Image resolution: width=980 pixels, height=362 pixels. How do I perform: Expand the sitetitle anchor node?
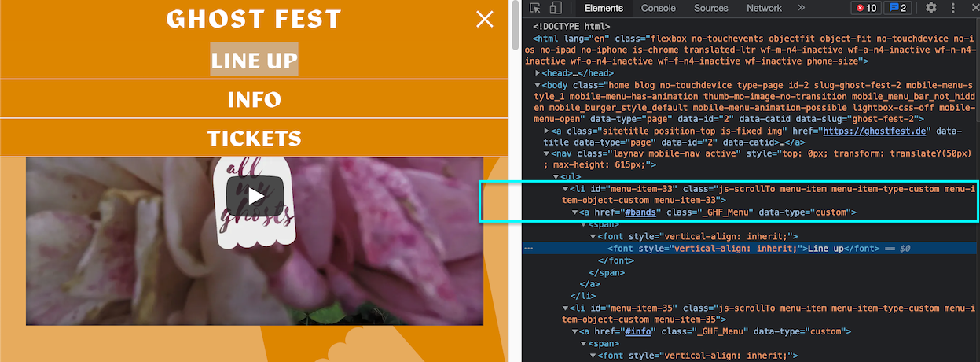pos(547,131)
